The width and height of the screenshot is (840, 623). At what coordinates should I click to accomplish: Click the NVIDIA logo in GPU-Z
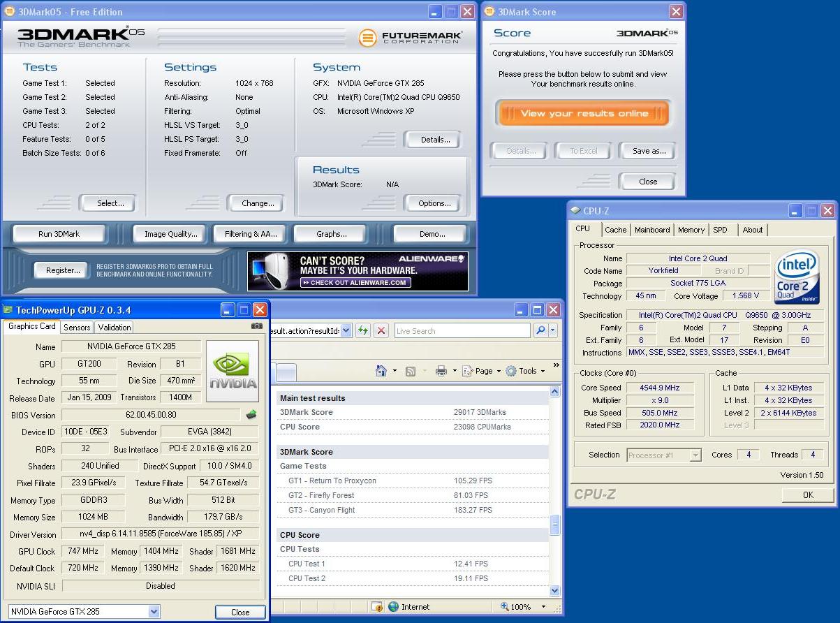click(233, 371)
